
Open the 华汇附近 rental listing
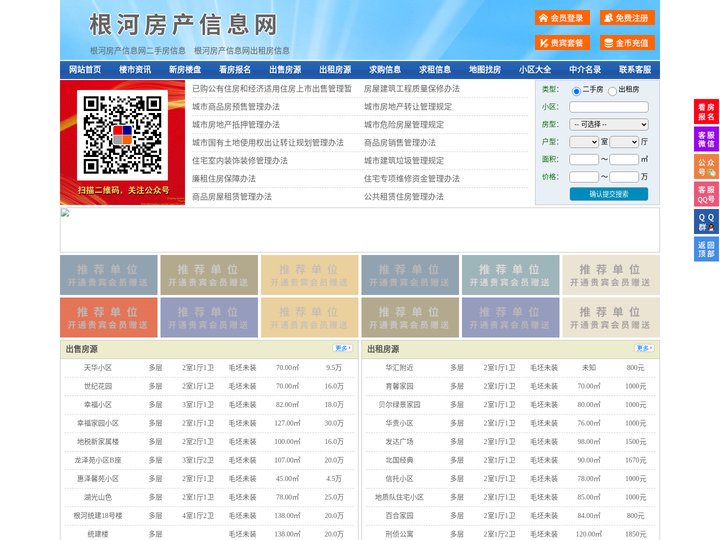pos(399,368)
